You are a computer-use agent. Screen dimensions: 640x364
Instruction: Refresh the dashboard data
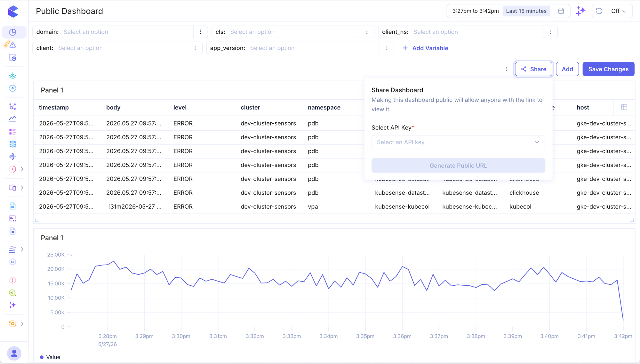click(599, 11)
